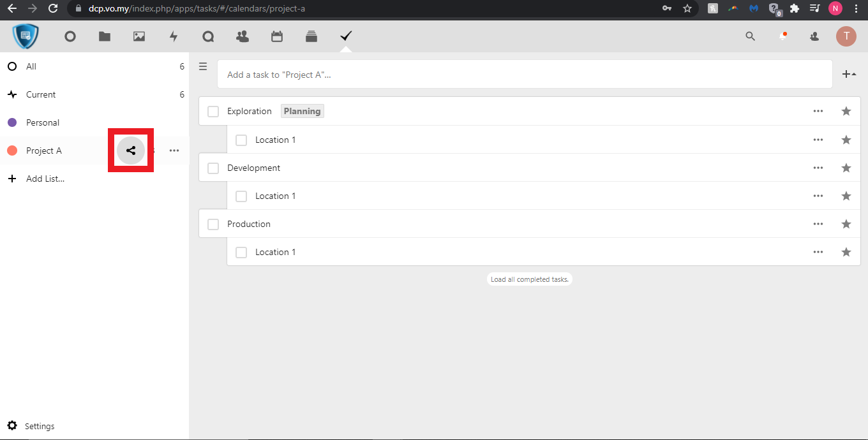Click the Add a task to Project A field
The image size is (868, 440).
pyautogui.click(x=523, y=75)
